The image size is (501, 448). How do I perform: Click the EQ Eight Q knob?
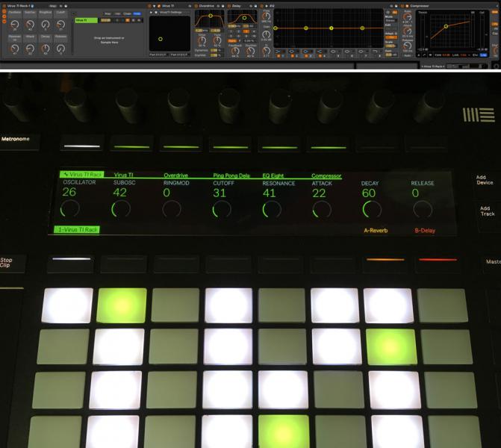pos(266,51)
